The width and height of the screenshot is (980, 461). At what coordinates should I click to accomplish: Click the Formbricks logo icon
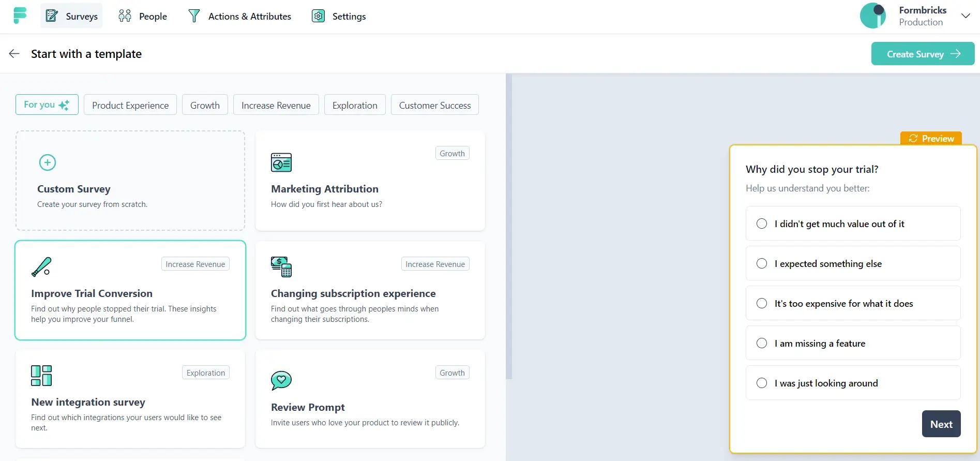(20, 16)
